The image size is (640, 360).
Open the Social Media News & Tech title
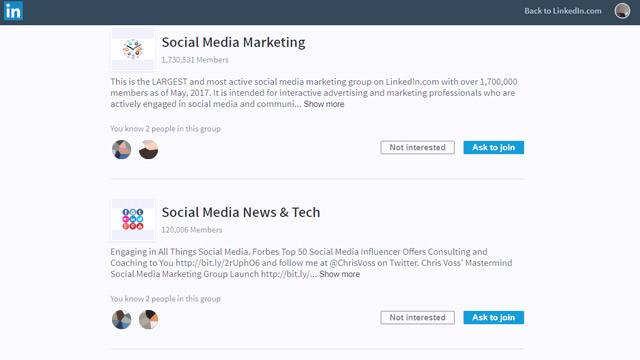pos(241,212)
